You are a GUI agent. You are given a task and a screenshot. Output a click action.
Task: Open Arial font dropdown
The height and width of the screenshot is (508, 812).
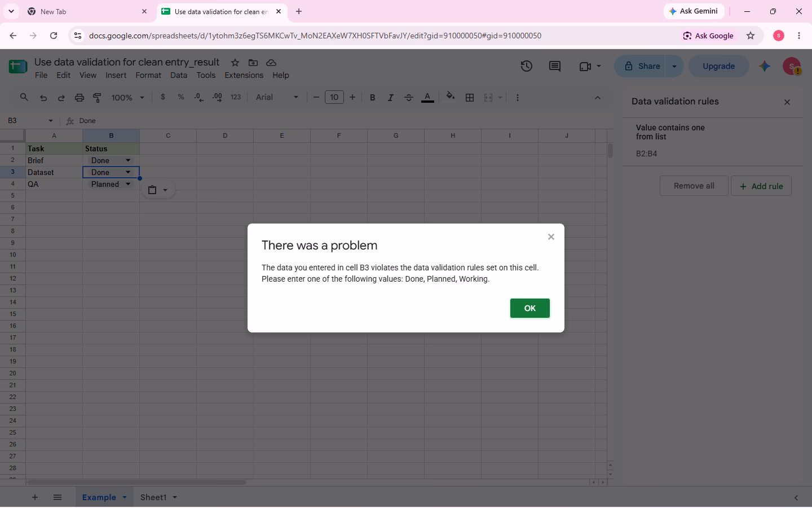tap(277, 97)
